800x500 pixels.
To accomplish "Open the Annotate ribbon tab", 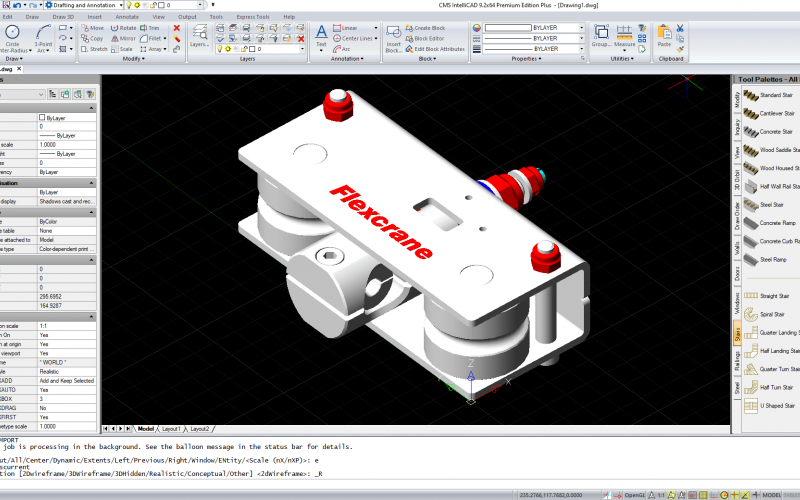I will [127, 17].
